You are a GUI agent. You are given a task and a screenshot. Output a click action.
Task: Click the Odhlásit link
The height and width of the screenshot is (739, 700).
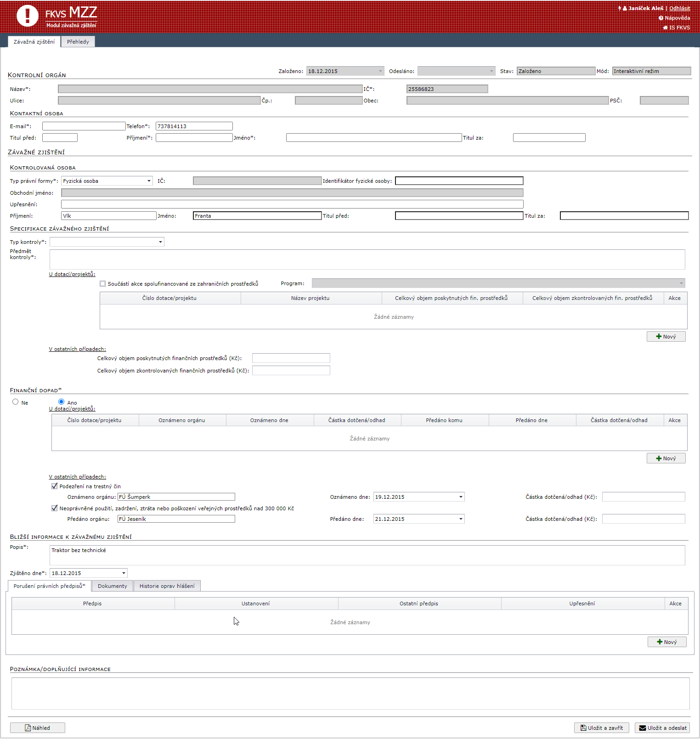[x=679, y=8]
